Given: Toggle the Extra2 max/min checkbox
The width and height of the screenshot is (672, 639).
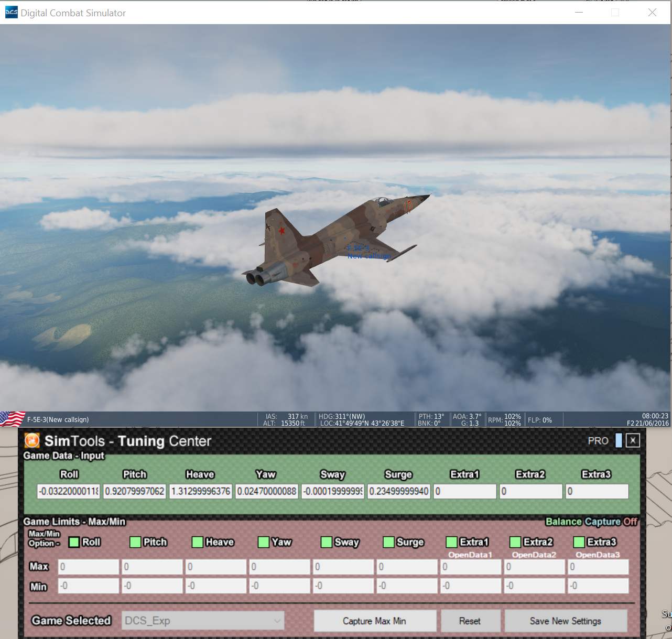Looking at the screenshot, I should click(x=515, y=542).
